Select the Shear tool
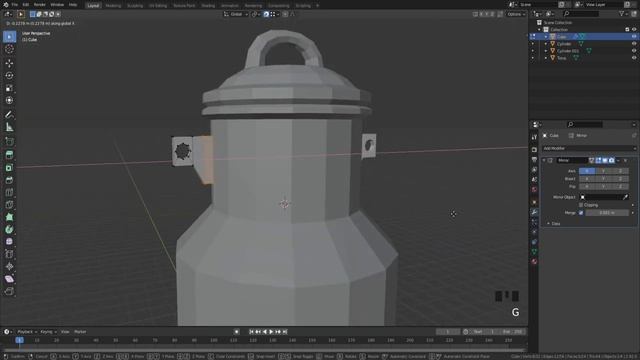 9,279
